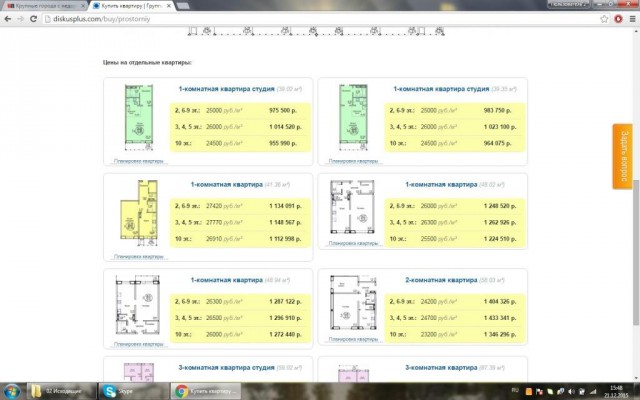Open the green studio floor plan priced 975 500 р.
The width and height of the screenshot is (640, 400).
139,118
